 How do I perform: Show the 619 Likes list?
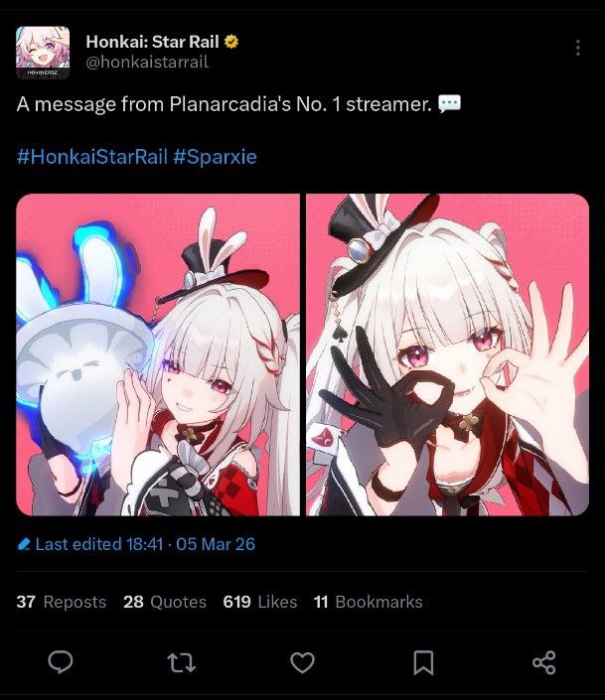point(260,602)
